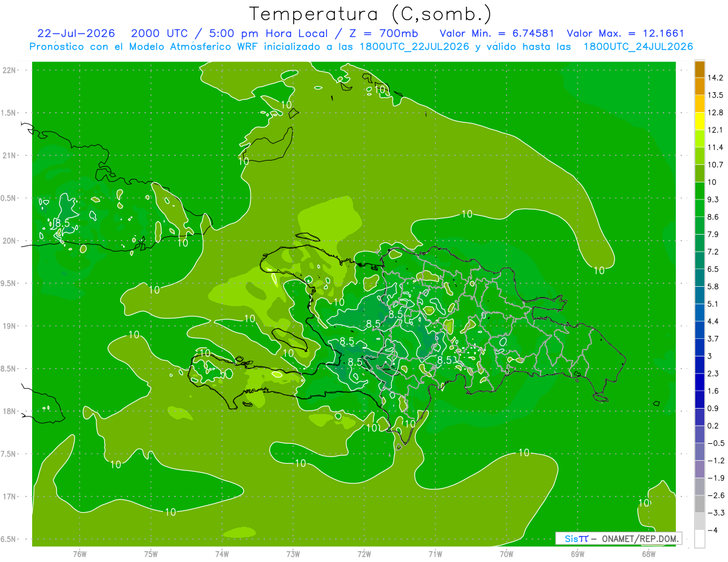728x562 pixels.
Task: Click the '69W' longitude axis label
Action: click(577, 554)
